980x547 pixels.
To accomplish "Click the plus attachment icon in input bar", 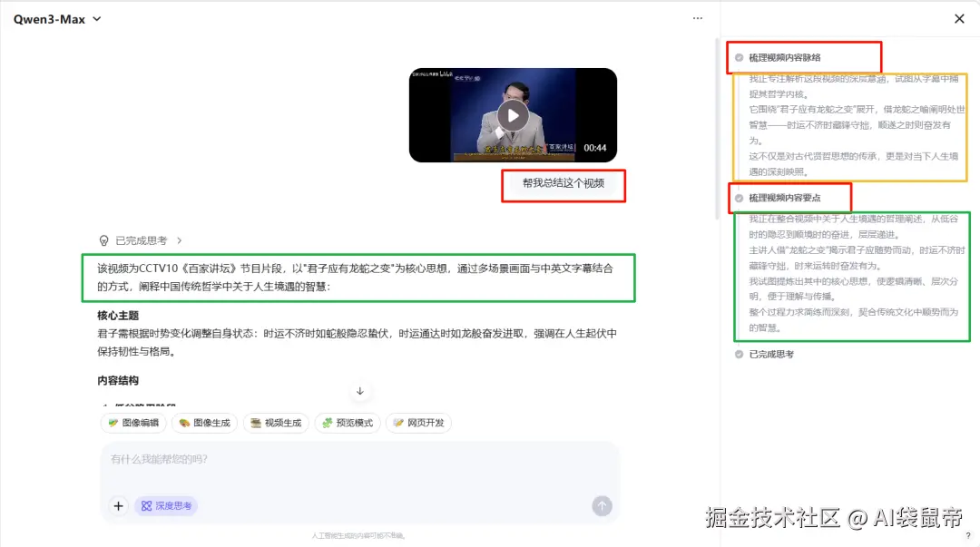I will point(118,506).
